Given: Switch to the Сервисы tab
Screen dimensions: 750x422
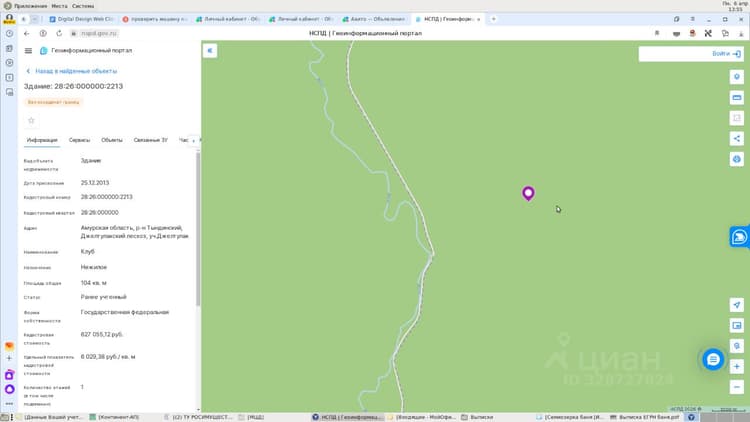Looking at the screenshot, I should 79,140.
